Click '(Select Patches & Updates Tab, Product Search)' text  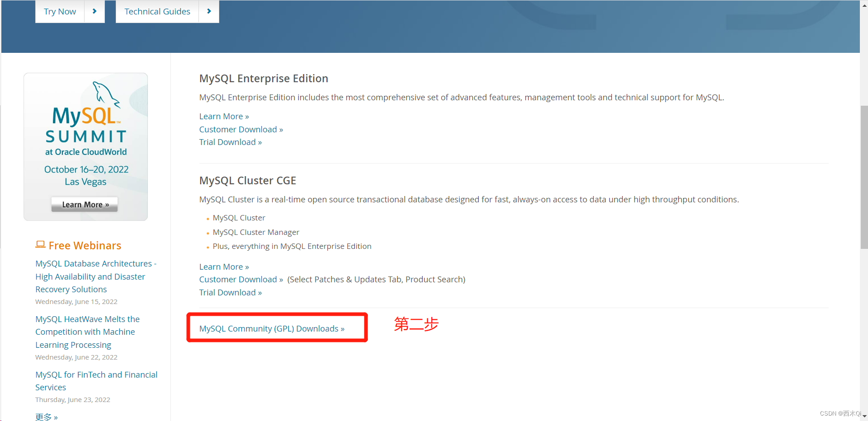point(376,280)
